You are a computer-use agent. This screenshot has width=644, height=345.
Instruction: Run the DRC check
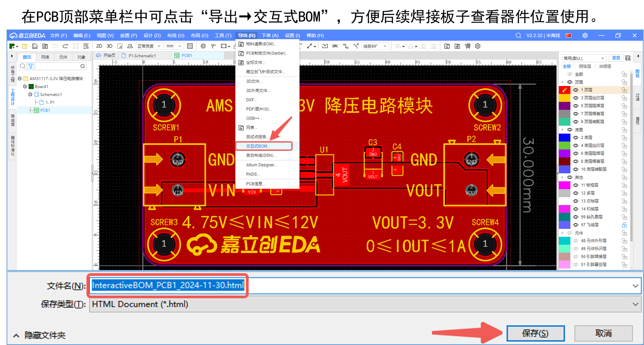tap(335, 46)
